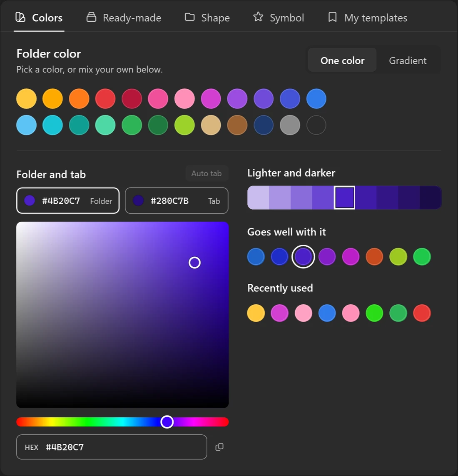Click the HEX input field

coord(112,447)
